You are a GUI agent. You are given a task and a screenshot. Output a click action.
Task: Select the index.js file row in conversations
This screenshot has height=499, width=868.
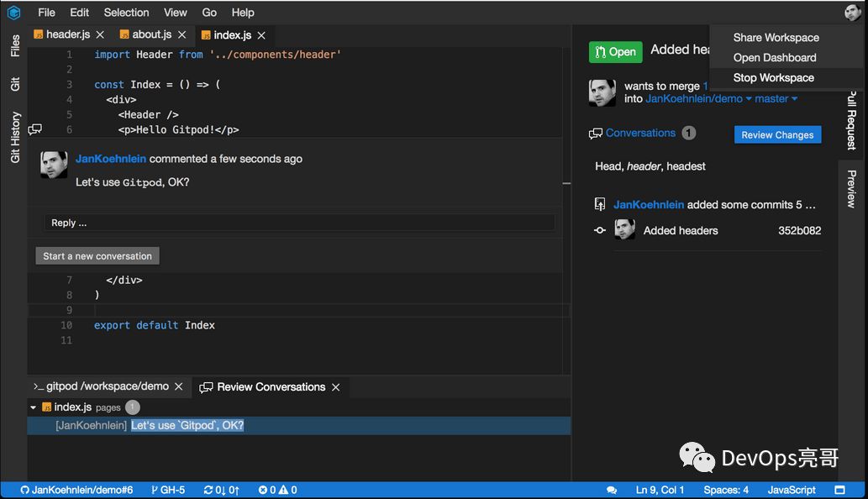tap(299, 407)
